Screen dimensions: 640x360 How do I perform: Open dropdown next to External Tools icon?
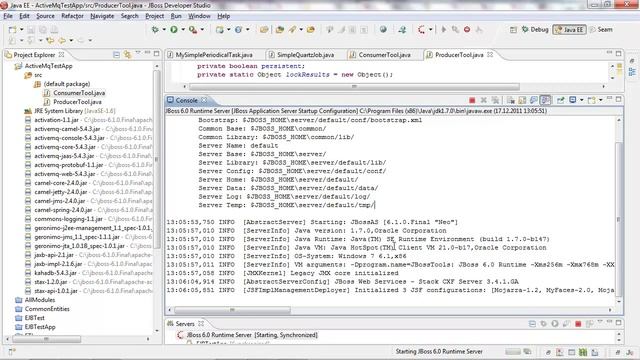(202, 29)
